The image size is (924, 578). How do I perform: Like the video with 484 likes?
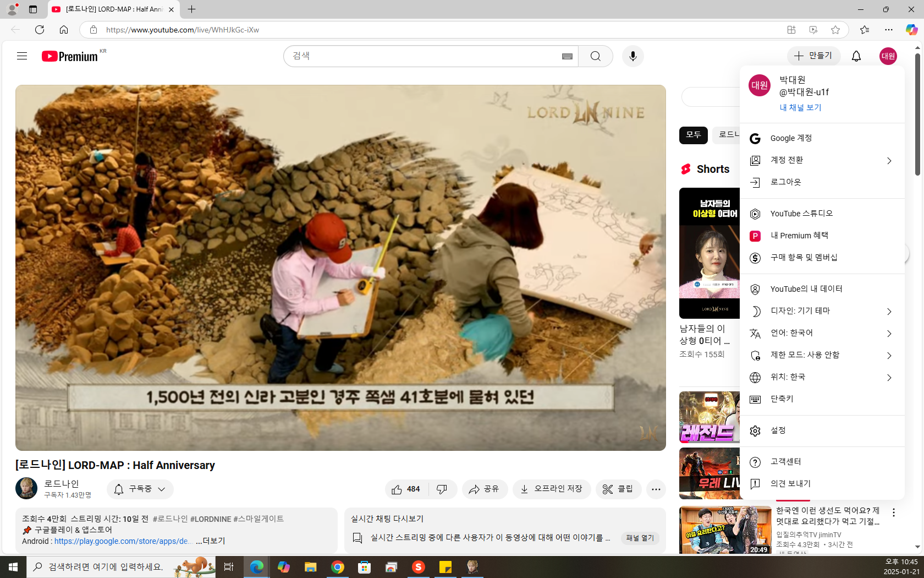406,489
